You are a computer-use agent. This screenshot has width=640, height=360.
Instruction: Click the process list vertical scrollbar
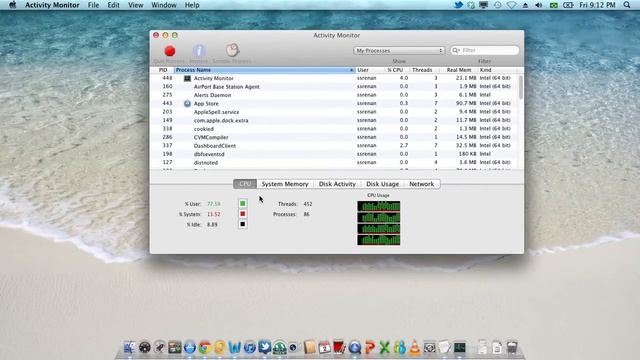click(x=521, y=87)
